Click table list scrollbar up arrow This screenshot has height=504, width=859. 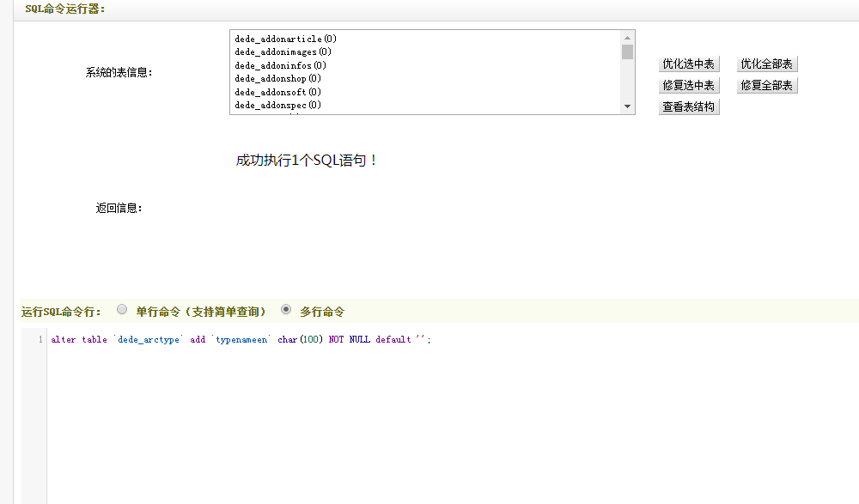point(627,38)
